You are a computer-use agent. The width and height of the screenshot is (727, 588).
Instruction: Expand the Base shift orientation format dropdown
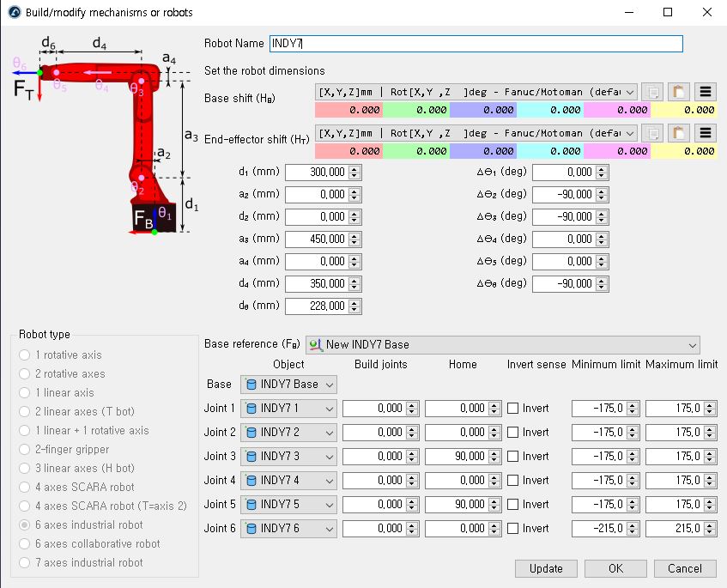click(630, 92)
